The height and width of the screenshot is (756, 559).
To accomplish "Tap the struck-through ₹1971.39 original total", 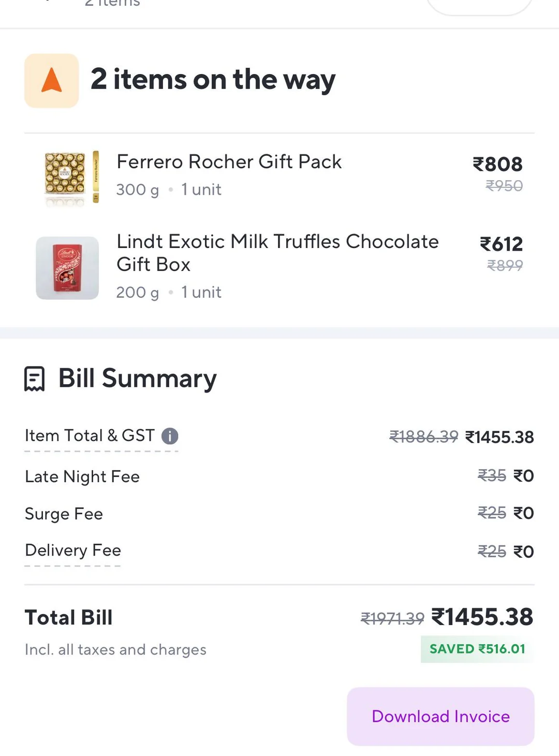I will [x=392, y=618].
